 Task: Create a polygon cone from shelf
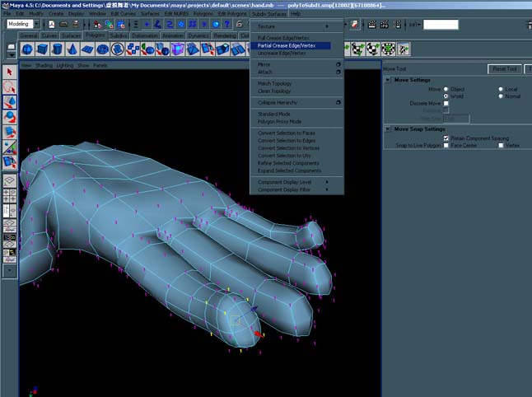click(x=72, y=50)
